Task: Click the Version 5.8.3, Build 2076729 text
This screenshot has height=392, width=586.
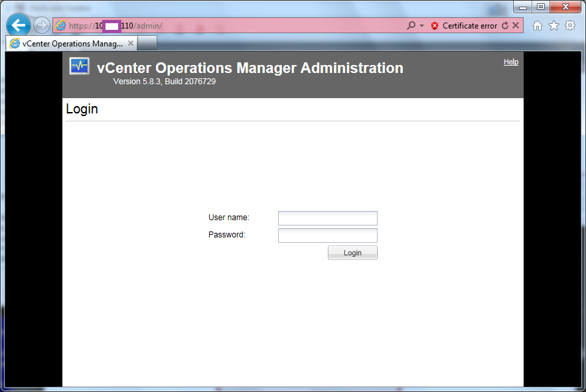Action: coord(165,82)
